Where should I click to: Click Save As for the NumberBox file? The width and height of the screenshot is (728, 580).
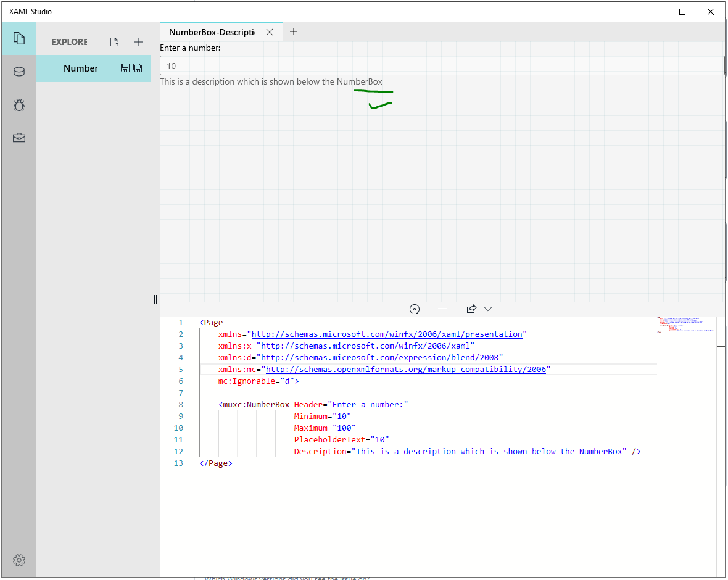click(138, 68)
